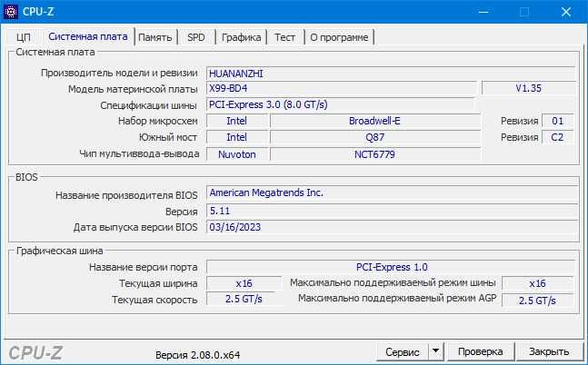Click the southbridge revision value C2
Screen dimensions: 588x365
558,137
